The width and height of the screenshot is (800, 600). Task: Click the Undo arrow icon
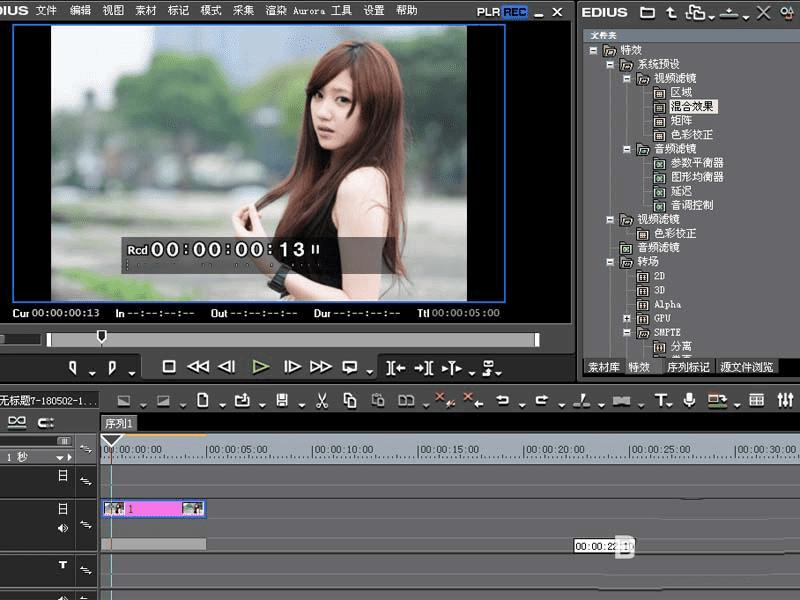(503, 401)
